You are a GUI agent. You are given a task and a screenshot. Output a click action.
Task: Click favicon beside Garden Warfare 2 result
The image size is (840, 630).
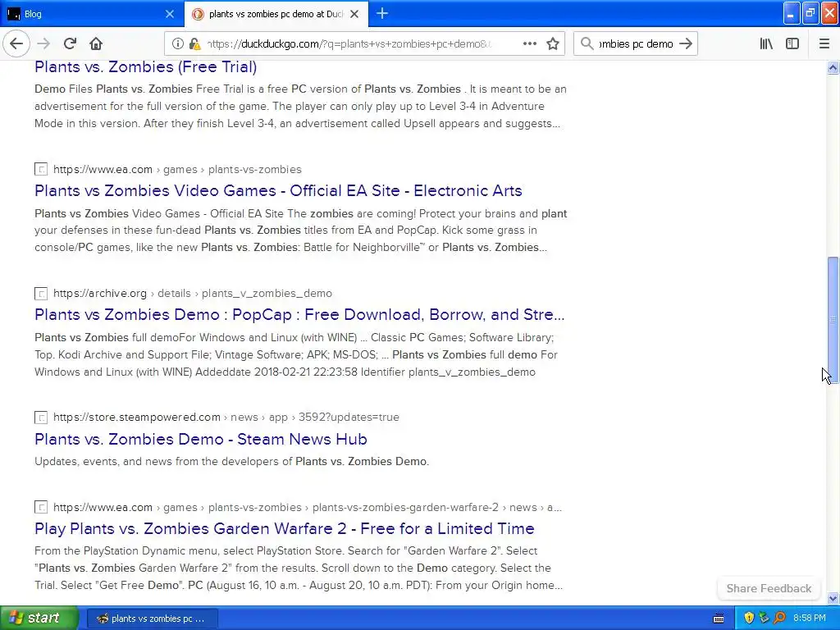point(41,507)
